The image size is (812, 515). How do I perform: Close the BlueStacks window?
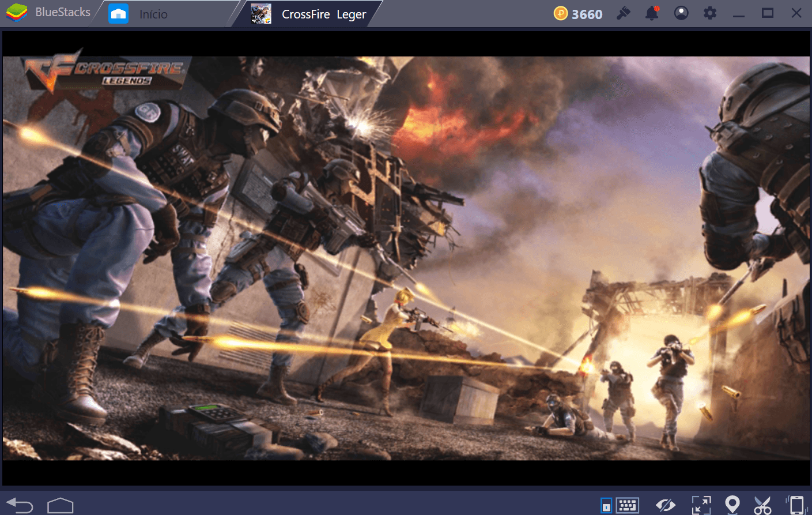pos(796,13)
